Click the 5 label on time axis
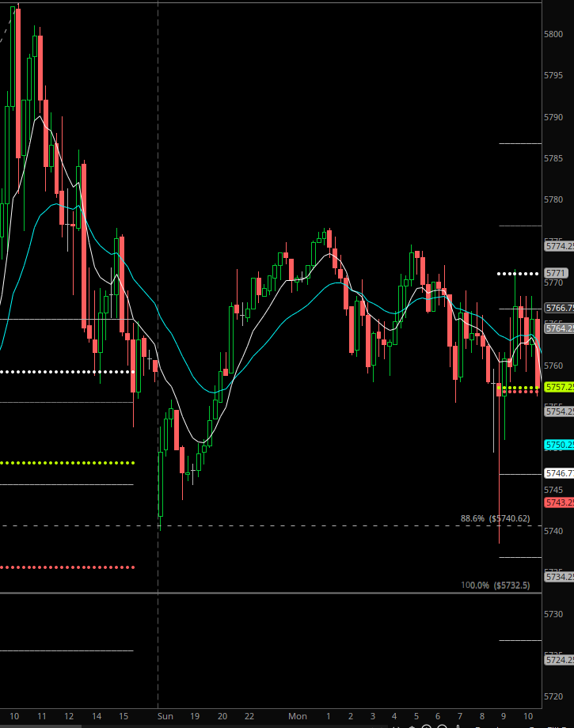The width and height of the screenshot is (574, 728). coord(416,716)
